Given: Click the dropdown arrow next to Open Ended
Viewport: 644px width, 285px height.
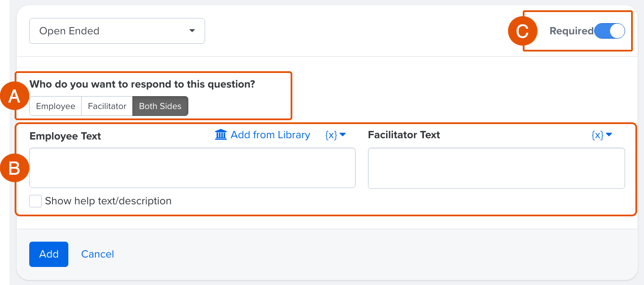Looking at the screenshot, I should [192, 30].
